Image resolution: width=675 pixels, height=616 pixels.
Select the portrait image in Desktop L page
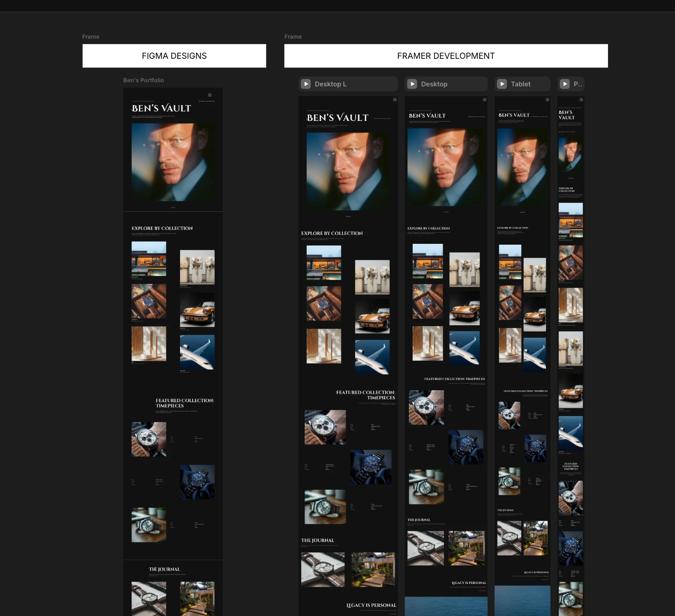point(348,171)
